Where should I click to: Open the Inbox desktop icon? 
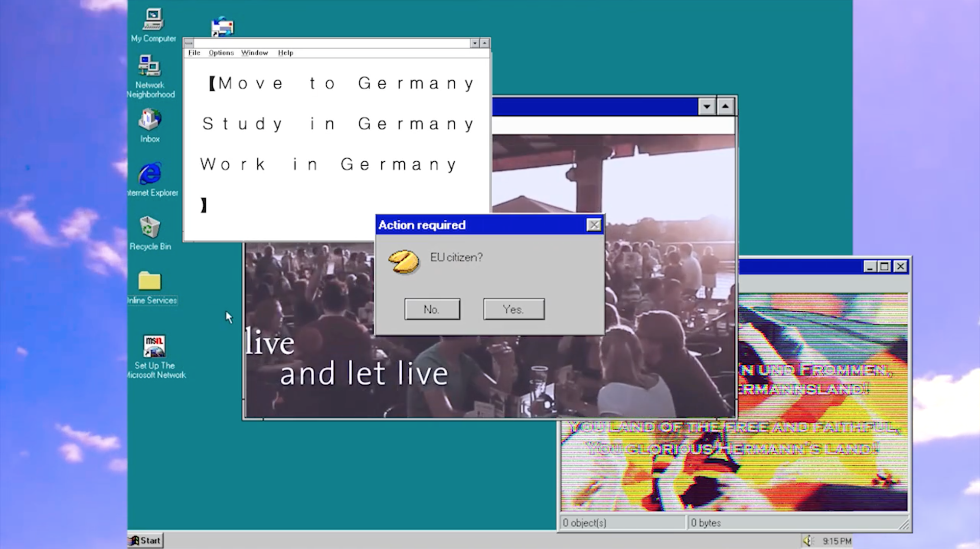click(x=150, y=120)
